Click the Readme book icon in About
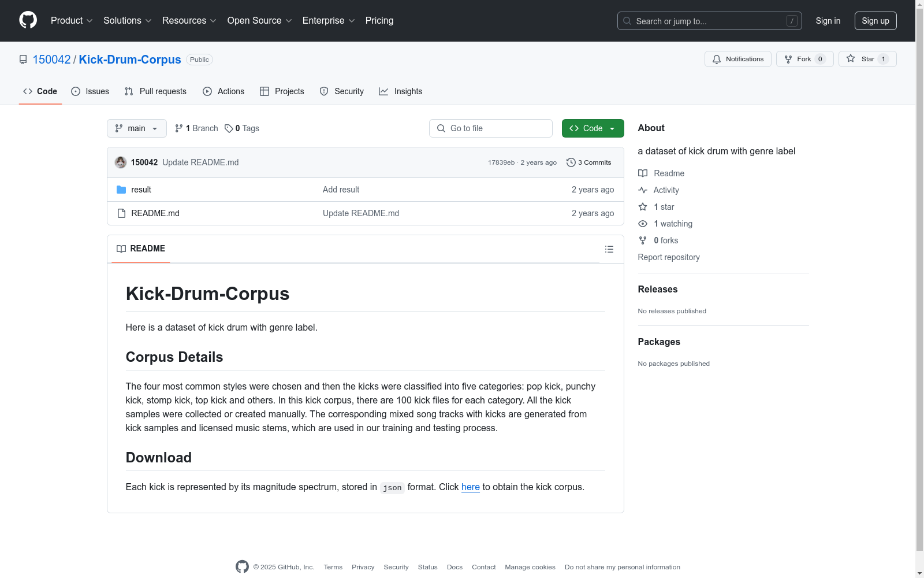 pyautogui.click(x=643, y=173)
